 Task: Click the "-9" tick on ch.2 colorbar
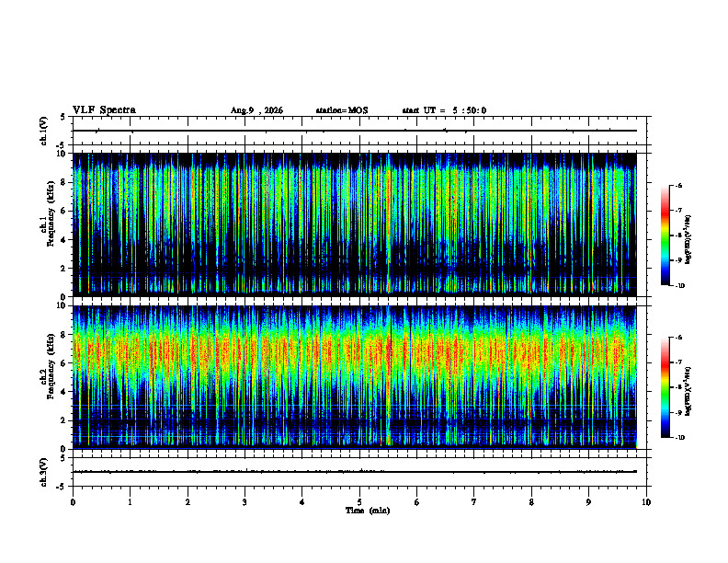tap(678, 412)
